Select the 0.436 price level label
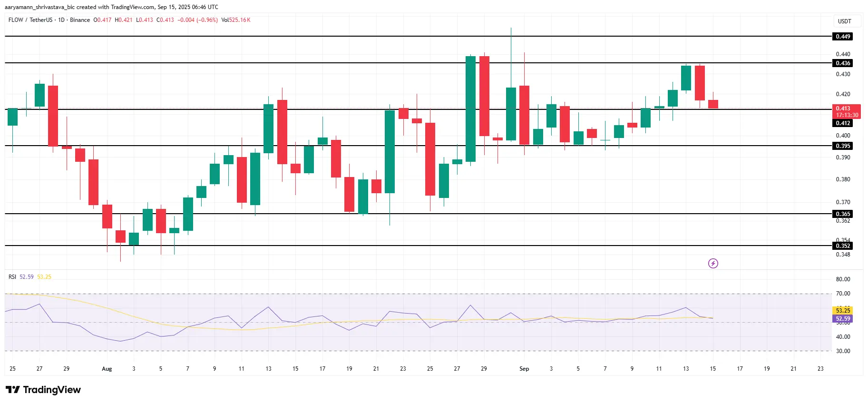Screen dimensions: 868x404 [843, 63]
